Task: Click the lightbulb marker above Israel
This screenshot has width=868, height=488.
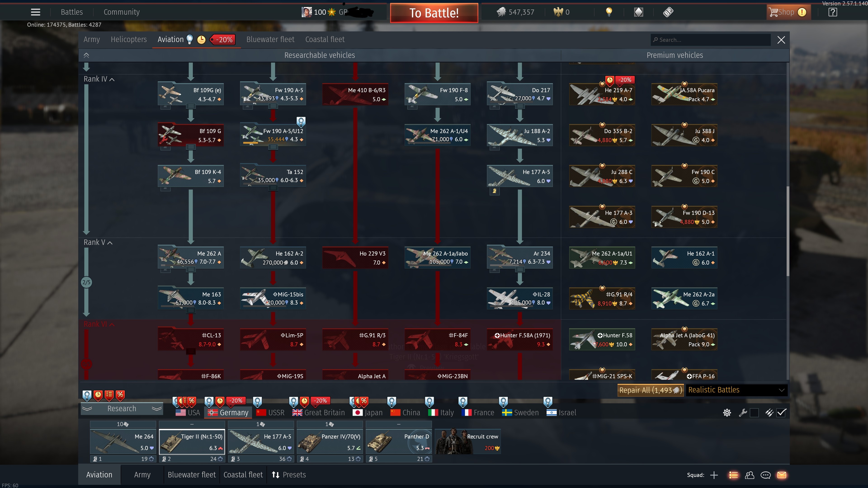Action: pos(548,401)
